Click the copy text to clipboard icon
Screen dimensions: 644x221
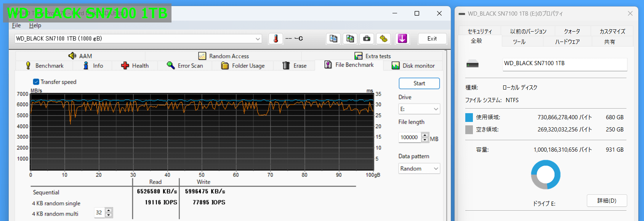(333, 38)
